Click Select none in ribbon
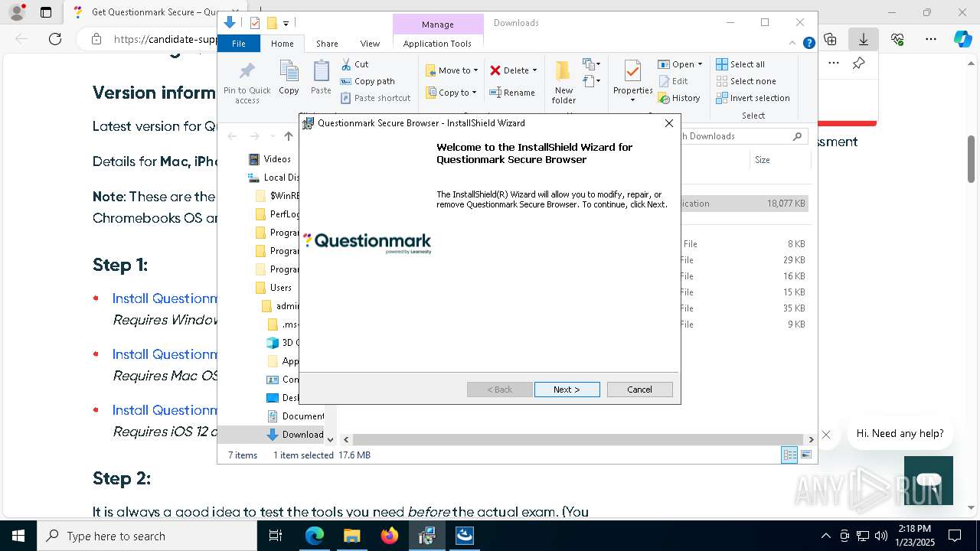This screenshot has width=980, height=551. point(746,81)
